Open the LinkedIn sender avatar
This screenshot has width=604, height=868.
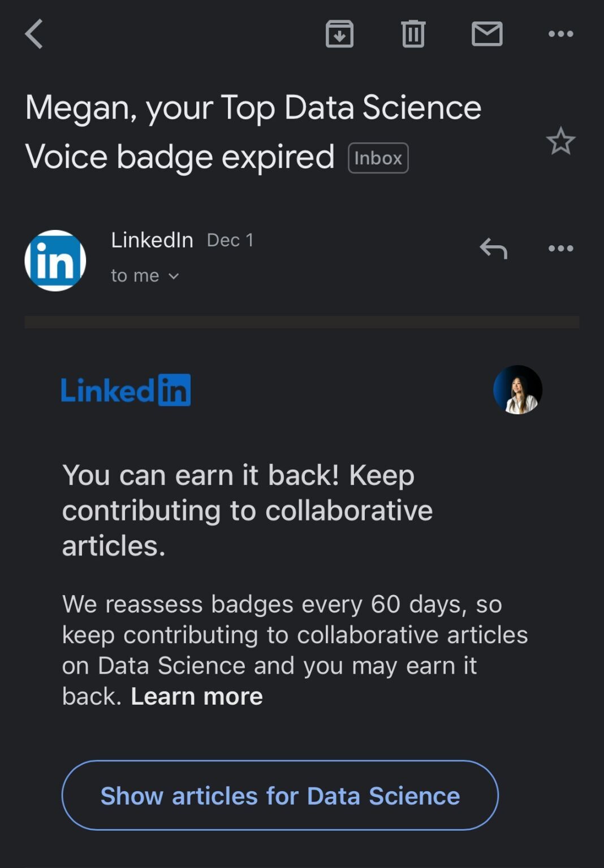pos(55,260)
